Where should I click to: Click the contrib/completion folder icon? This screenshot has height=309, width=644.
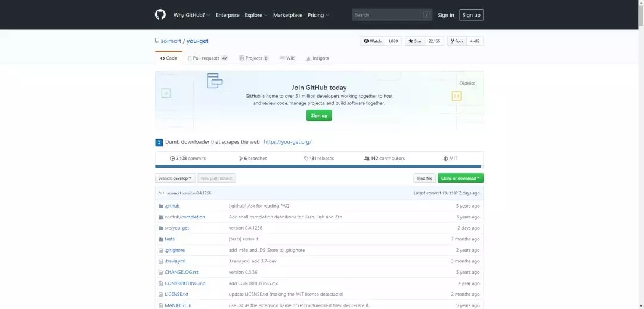pyautogui.click(x=161, y=217)
